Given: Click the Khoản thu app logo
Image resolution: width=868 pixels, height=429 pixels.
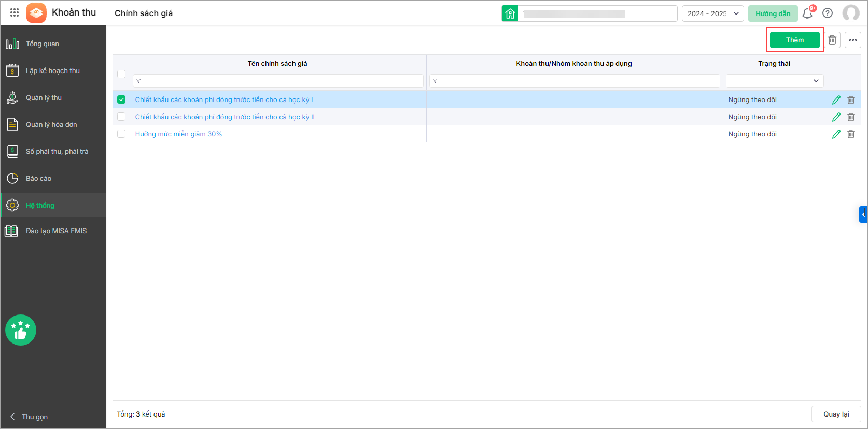Looking at the screenshot, I should click(x=36, y=13).
